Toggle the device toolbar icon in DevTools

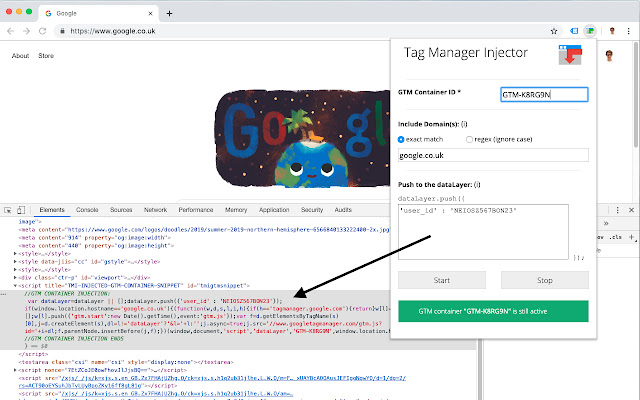coord(23,210)
